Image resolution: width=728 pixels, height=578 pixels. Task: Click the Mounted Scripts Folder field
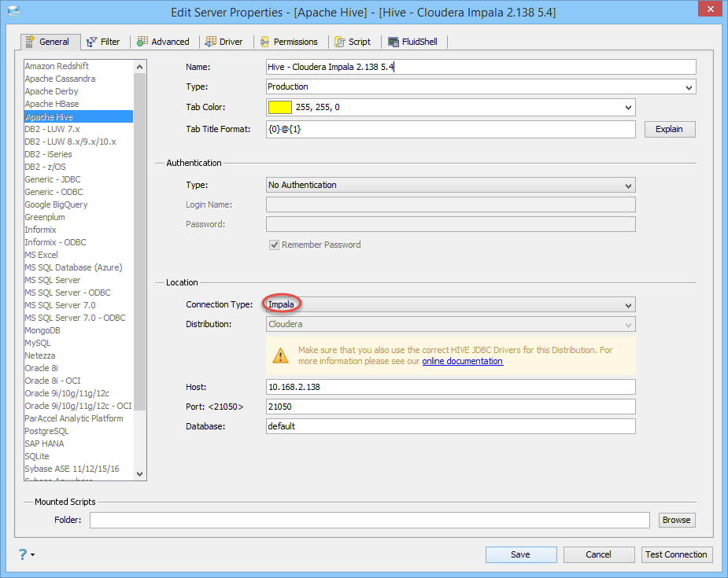point(370,520)
